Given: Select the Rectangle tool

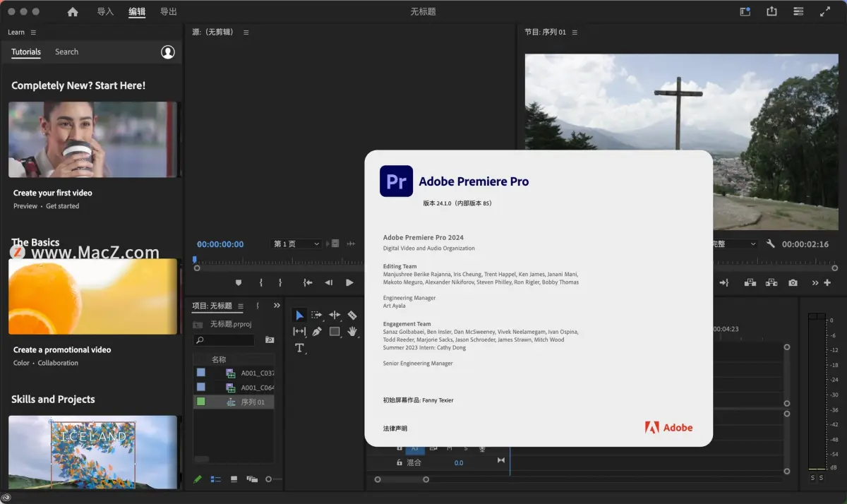Looking at the screenshot, I should pos(335,331).
